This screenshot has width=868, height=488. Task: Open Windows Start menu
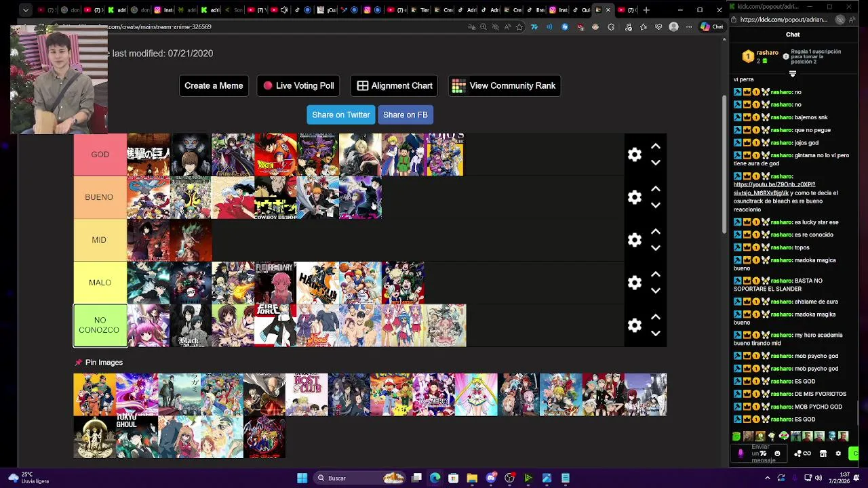[x=302, y=479]
